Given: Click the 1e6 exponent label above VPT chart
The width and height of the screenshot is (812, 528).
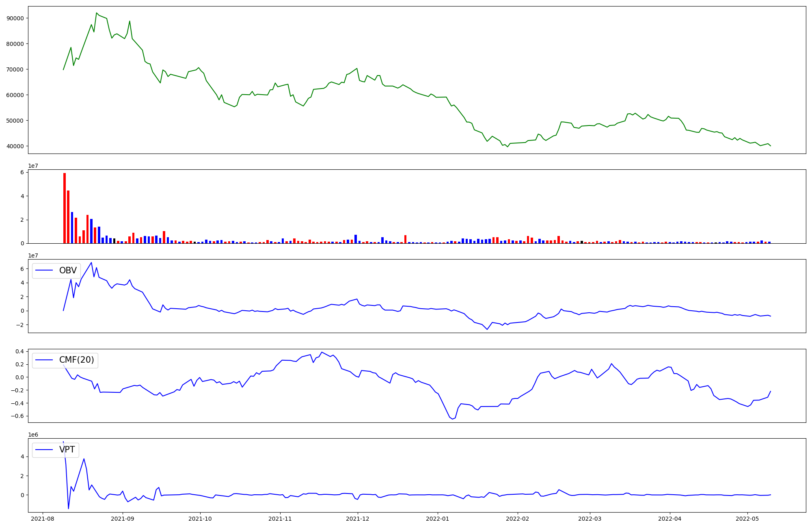Looking at the screenshot, I should tap(33, 435).
